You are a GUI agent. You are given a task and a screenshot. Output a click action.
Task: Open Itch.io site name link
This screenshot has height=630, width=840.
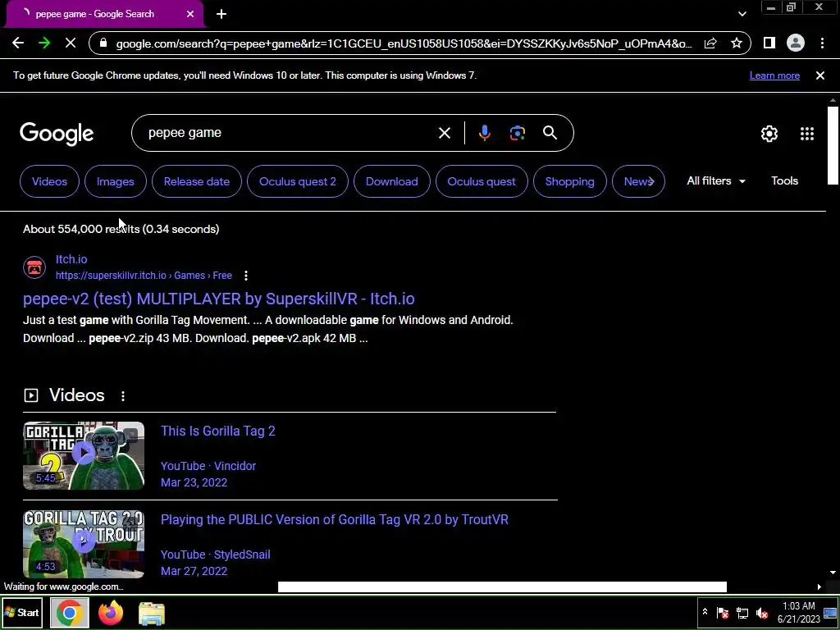click(71, 259)
